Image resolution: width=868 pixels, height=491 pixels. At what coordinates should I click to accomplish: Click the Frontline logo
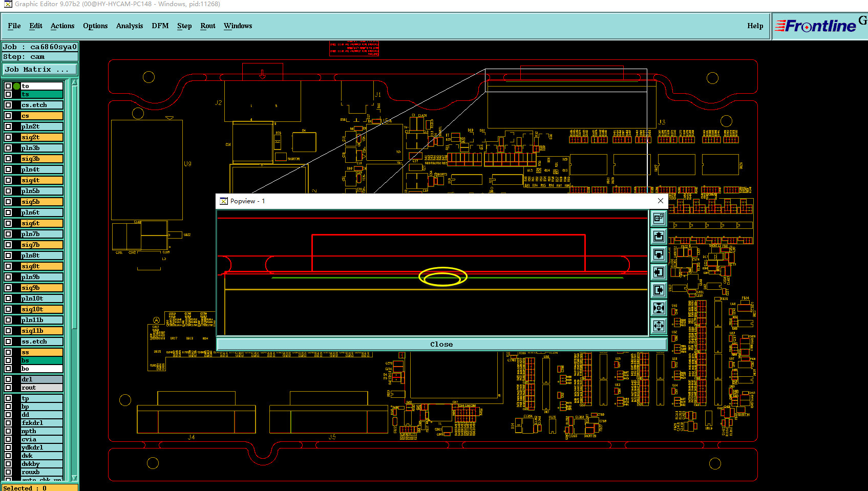coord(816,26)
